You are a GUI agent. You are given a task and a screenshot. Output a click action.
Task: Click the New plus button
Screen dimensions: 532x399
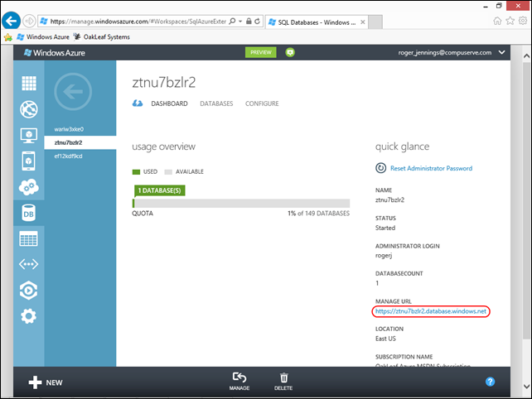pyautogui.click(x=46, y=382)
